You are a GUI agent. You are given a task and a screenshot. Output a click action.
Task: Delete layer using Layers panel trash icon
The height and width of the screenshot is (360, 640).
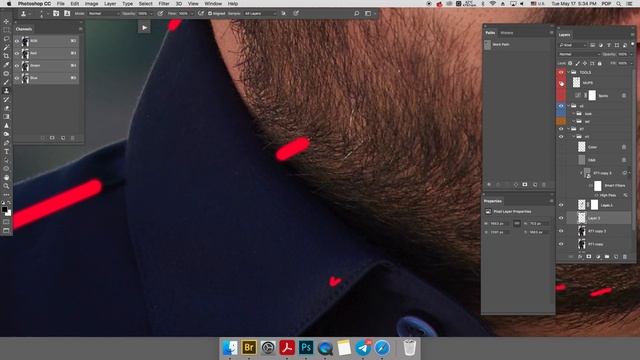point(624,257)
